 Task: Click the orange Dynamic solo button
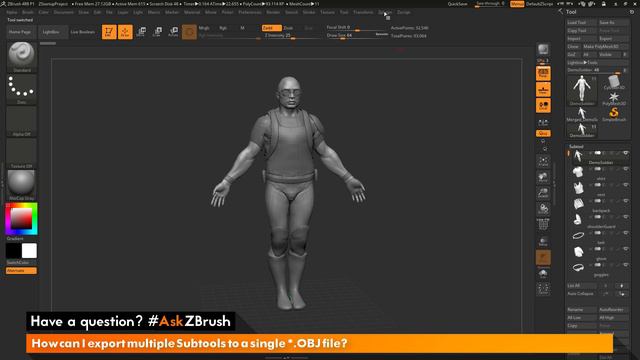coord(543,258)
